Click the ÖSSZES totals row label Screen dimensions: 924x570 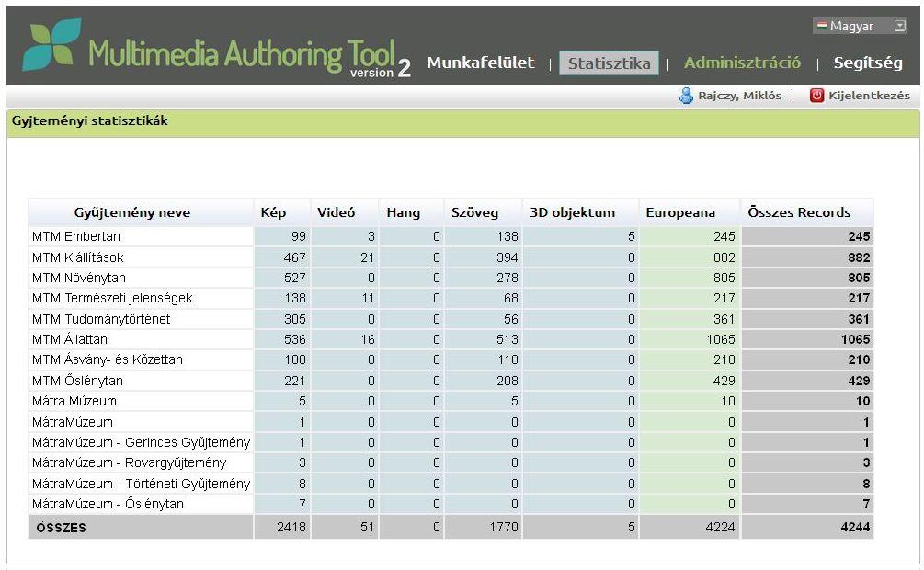61,528
